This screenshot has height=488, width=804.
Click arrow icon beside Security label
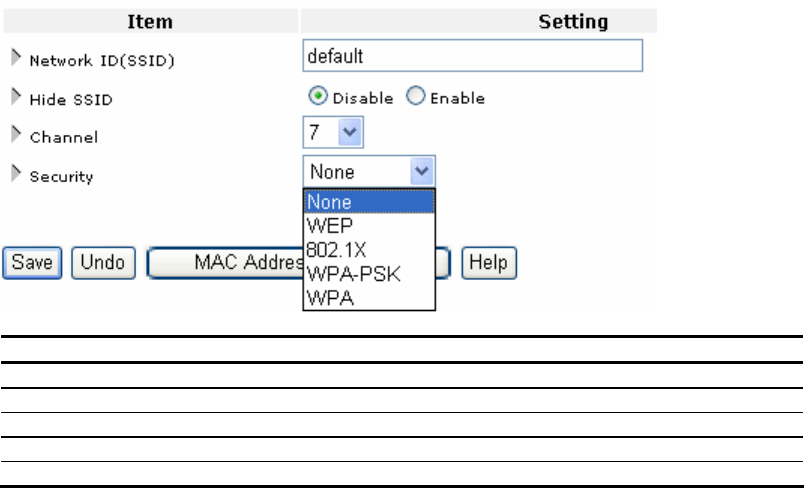(x=15, y=175)
